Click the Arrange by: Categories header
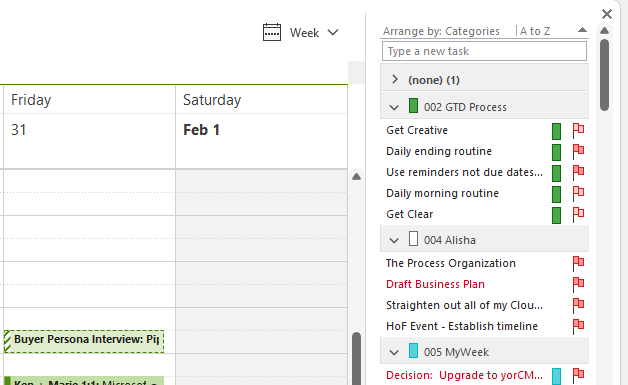 click(441, 31)
